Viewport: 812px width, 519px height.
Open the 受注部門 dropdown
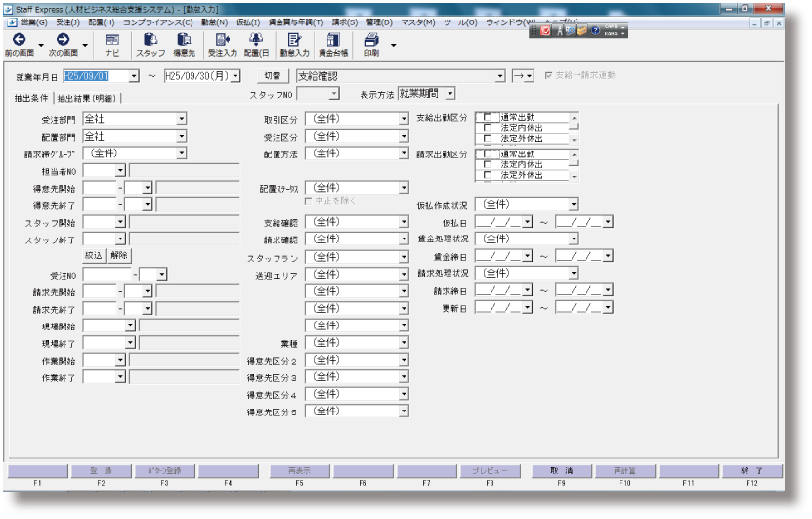pos(181,119)
